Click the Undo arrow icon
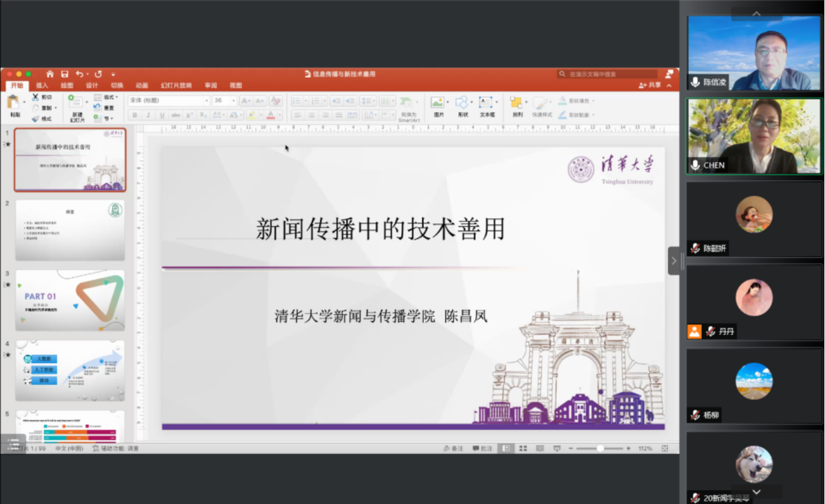 [x=80, y=74]
